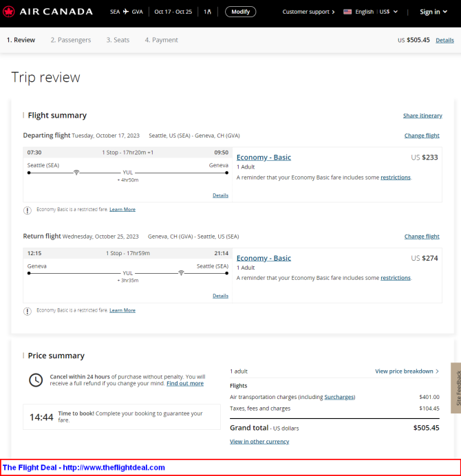The image size is (461, 476).
Task: Click Change flight for departing flight
Action: [x=422, y=136]
